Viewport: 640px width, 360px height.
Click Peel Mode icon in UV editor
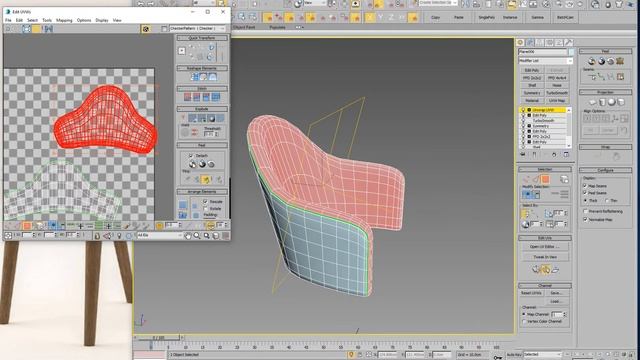coord(202,164)
